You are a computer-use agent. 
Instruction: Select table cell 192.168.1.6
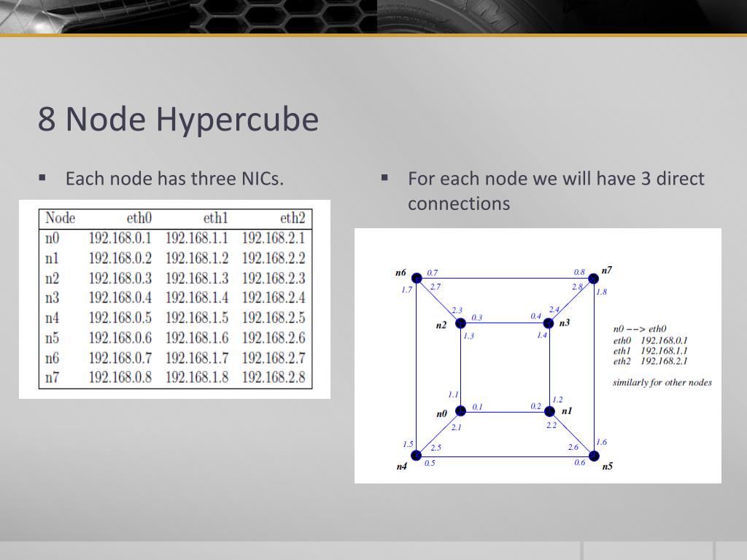(197, 338)
